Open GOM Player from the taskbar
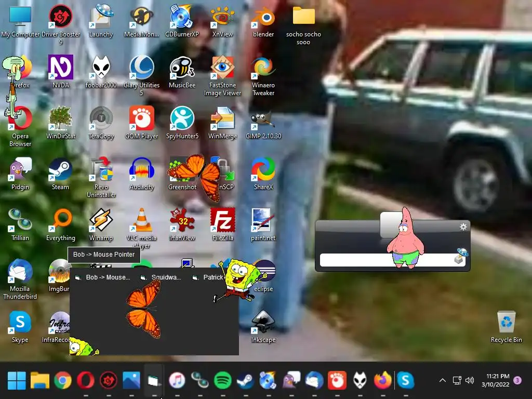532x399 pixels. (x=337, y=380)
